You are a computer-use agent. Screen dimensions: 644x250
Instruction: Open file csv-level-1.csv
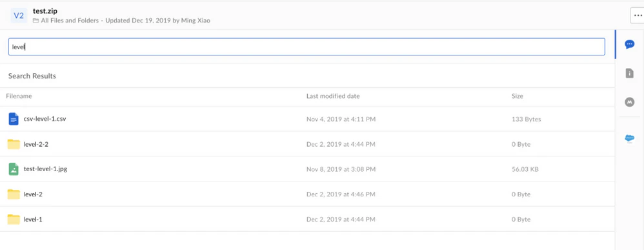click(x=45, y=120)
